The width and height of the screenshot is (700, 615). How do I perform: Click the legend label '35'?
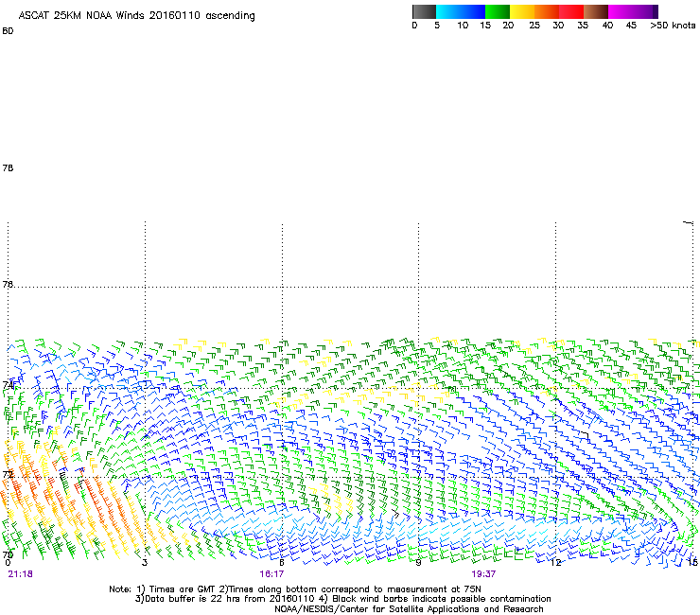click(x=583, y=26)
